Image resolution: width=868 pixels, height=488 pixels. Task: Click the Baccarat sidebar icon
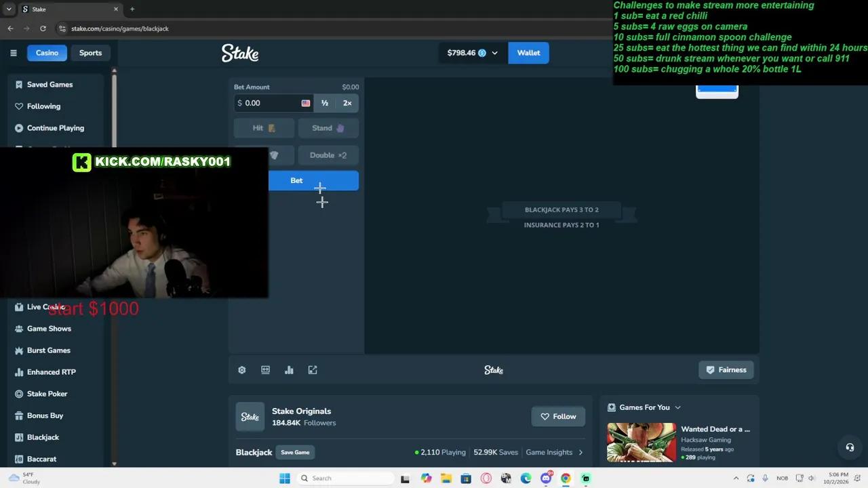[19, 459]
